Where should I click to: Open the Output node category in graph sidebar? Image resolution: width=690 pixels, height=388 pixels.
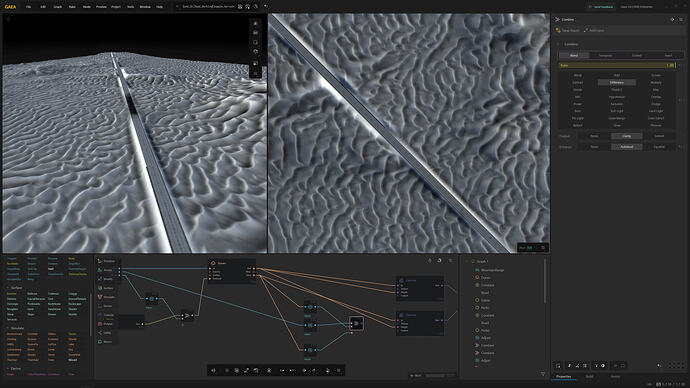(x=106, y=324)
